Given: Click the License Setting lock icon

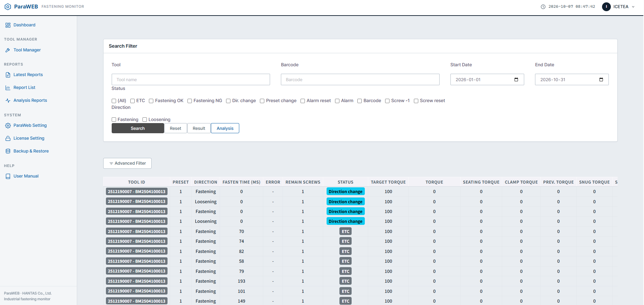Looking at the screenshot, I should click(x=8, y=138).
